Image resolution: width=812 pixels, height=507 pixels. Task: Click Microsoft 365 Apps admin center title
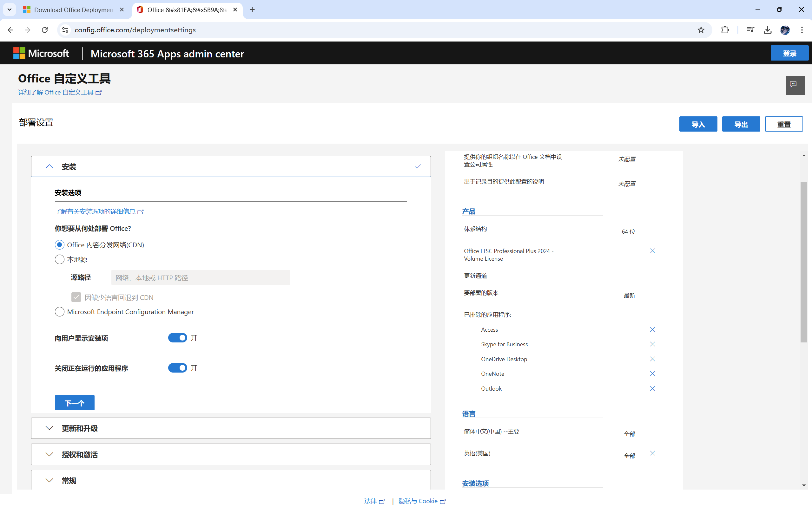167,54
